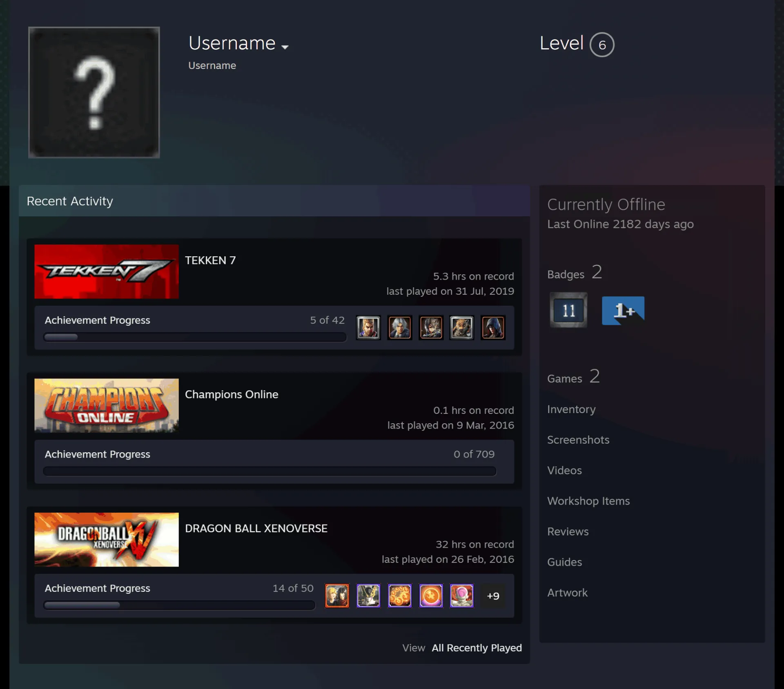Viewport: 784px width, 689px height.
Task: Open the TEKKEN 7 game banner
Action: click(x=107, y=271)
